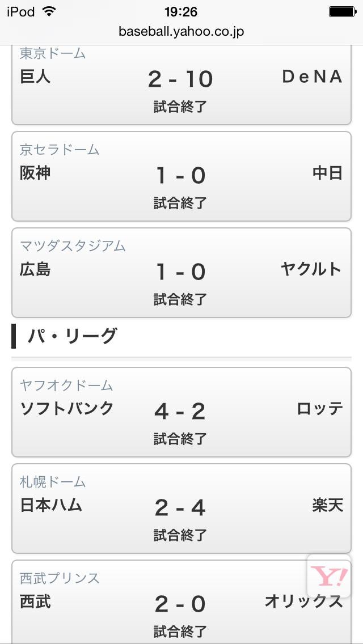Tap the Wi-Fi status icon
Viewport: 363px width, 644px height.
(x=50, y=11)
